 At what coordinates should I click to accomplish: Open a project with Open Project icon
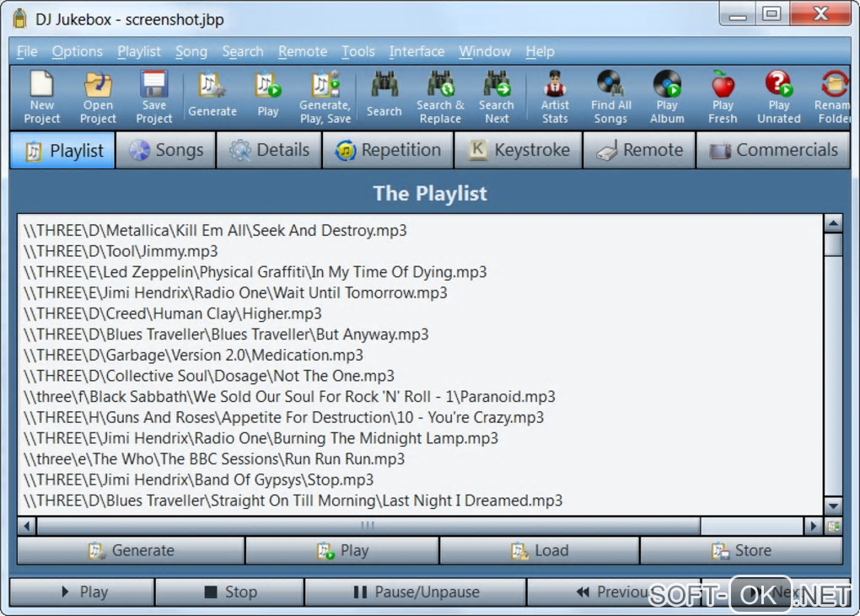pos(98,97)
